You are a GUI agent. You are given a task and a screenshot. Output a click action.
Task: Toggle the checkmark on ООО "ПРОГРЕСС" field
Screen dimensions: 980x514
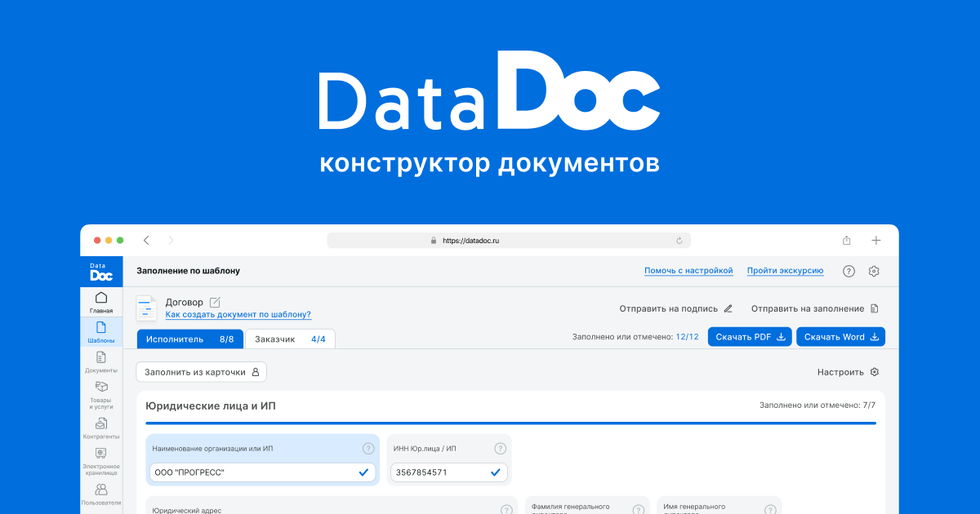[x=364, y=472]
